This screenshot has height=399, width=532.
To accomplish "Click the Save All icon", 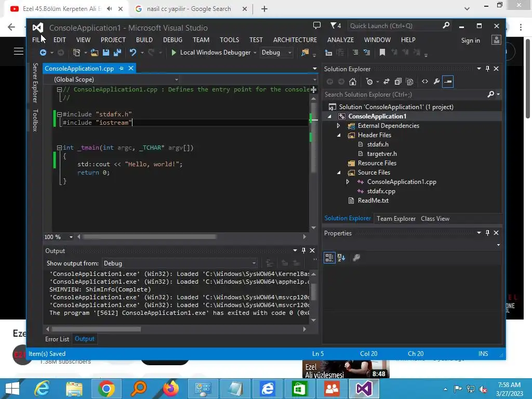I will point(117,52).
